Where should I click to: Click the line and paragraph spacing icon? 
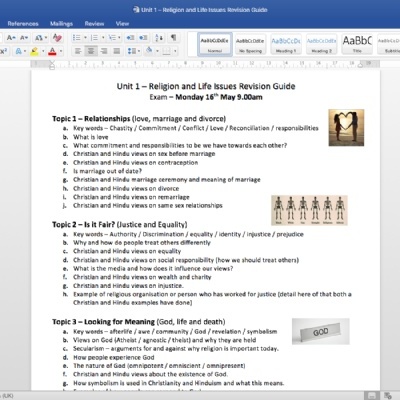click(131, 51)
